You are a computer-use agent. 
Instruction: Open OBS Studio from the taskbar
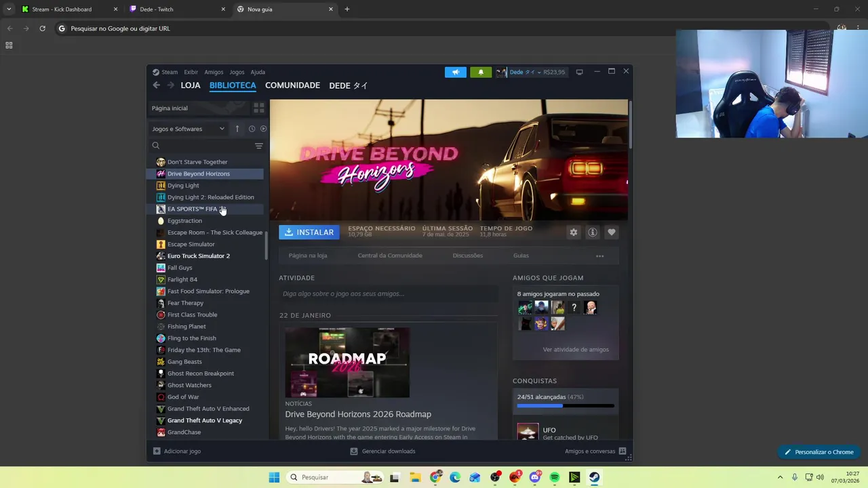[495, 477]
